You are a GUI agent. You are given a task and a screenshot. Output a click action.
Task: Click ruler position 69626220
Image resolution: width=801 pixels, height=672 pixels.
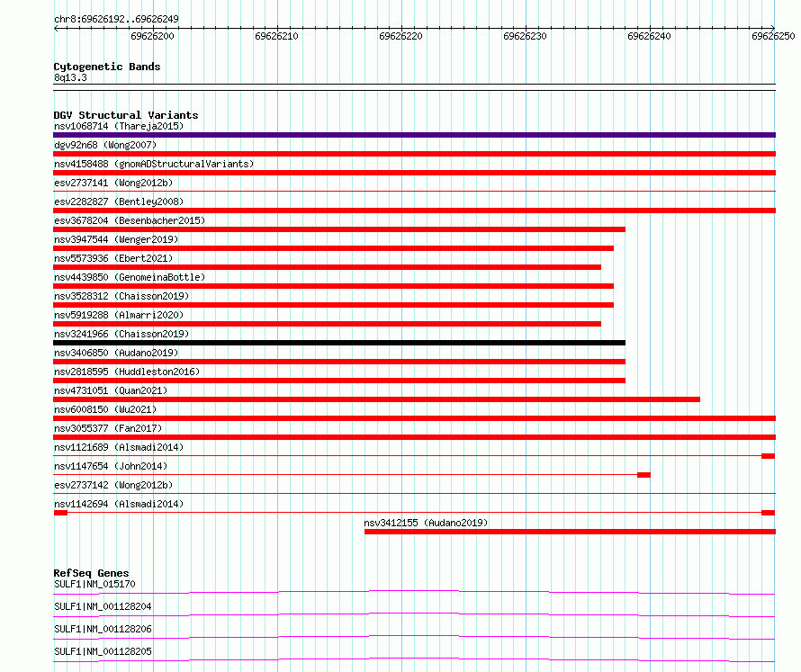click(x=400, y=36)
